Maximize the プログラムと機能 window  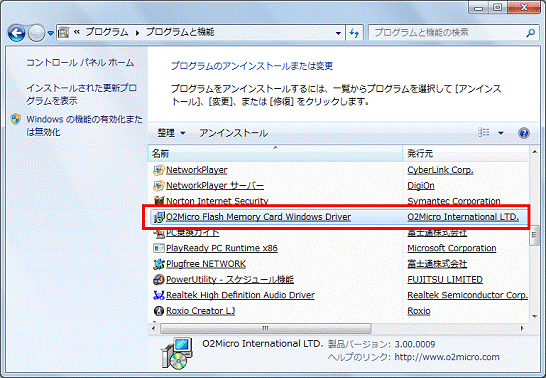498,8
